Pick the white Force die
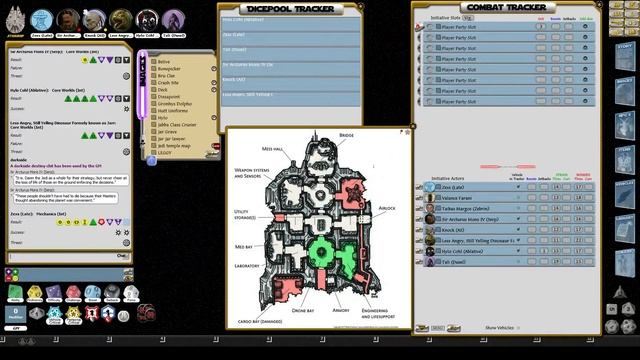 (131, 293)
